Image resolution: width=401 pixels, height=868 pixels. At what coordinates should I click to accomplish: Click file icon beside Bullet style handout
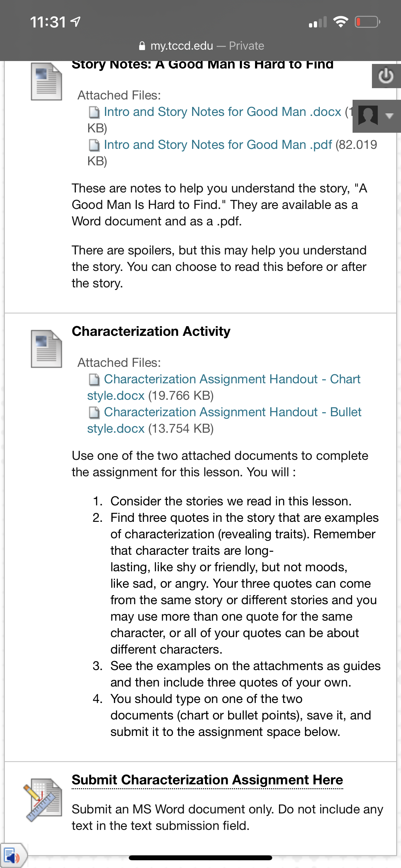[x=94, y=412]
